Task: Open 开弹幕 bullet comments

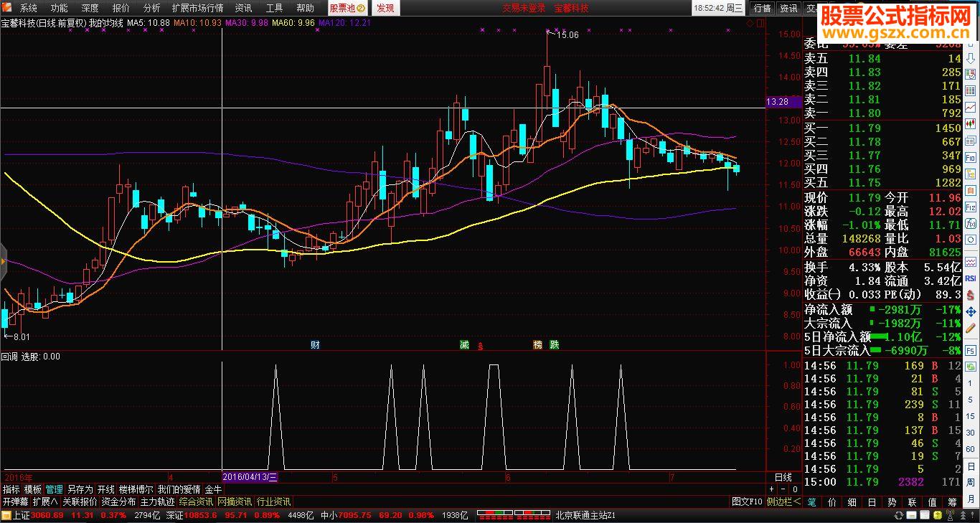Action: pos(15,501)
